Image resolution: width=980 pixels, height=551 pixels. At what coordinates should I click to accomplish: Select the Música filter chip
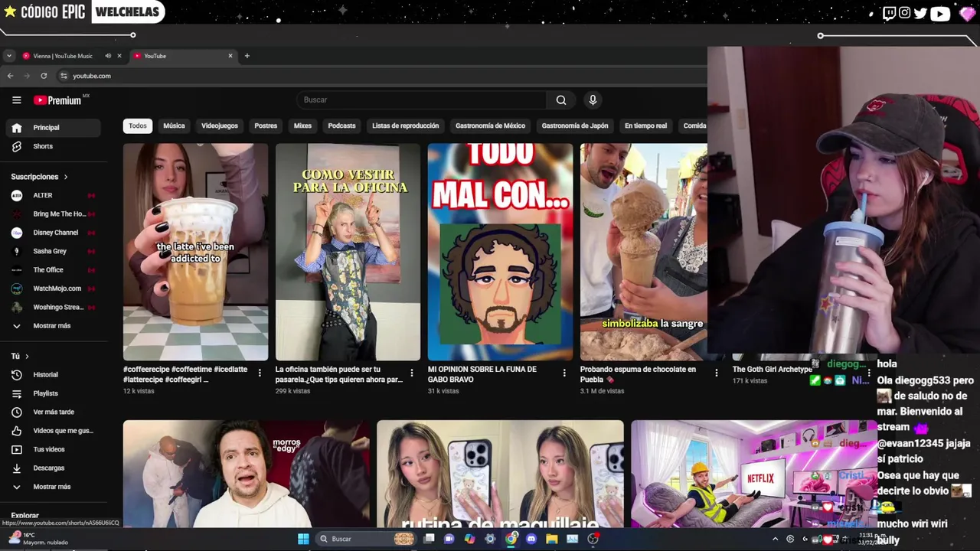click(x=174, y=126)
